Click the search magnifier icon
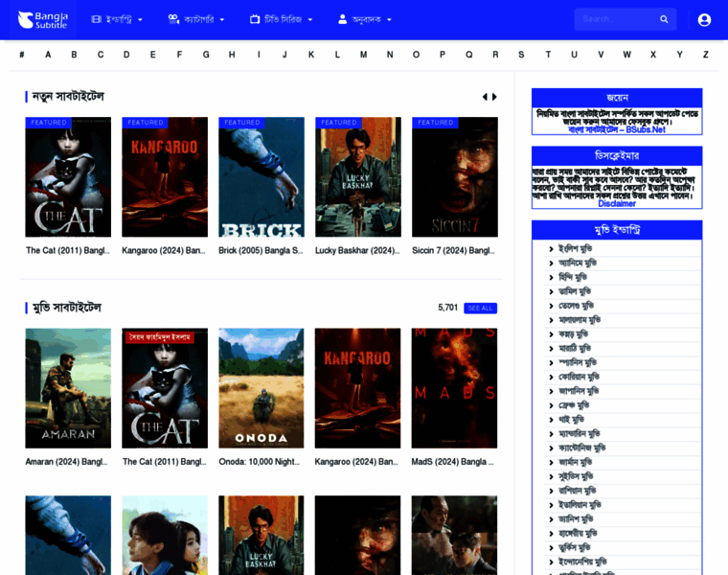 tap(664, 19)
